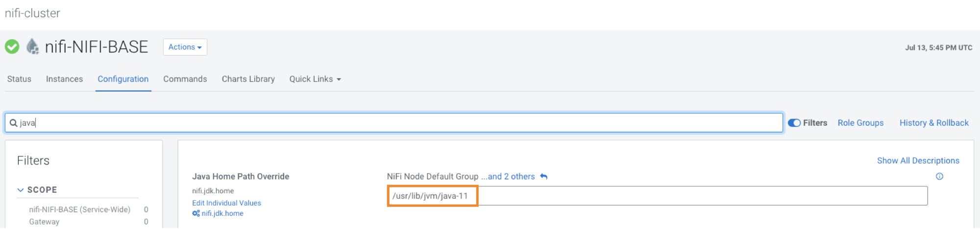Screen dimensions: 980x229
Task: Expand the Quick Links menu
Action: 315,79
